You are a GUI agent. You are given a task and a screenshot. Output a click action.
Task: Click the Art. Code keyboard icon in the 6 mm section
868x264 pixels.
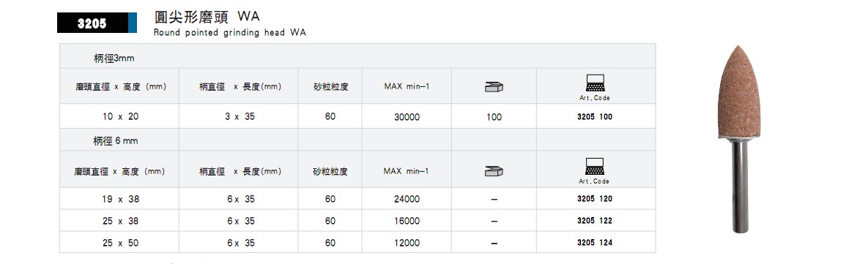pos(595,167)
